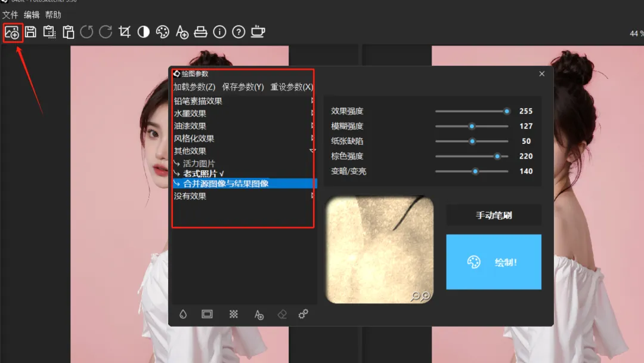Open help with the question mark icon
Image resolution: width=644 pixels, height=363 pixels.
point(239,32)
